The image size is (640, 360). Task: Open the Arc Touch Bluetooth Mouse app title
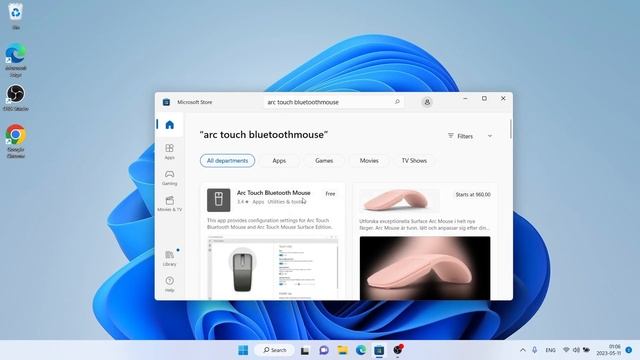click(273, 193)
